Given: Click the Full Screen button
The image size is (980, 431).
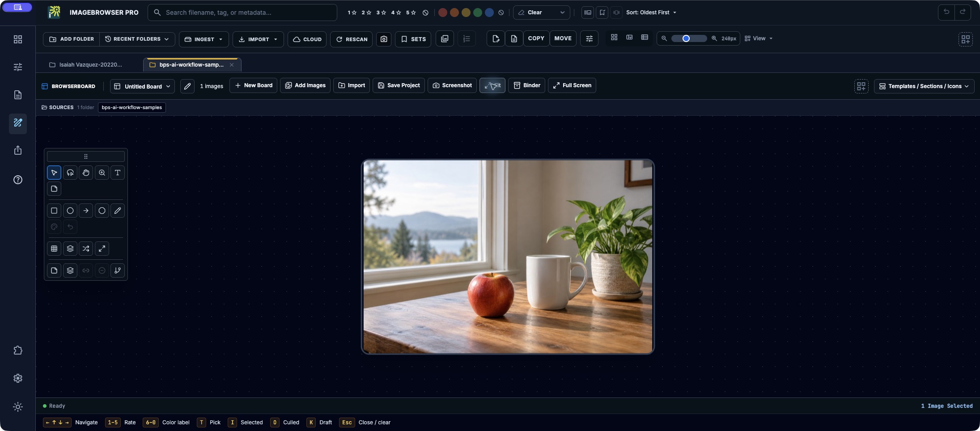Looking at the screenshot, I should [x=572, y=85].
